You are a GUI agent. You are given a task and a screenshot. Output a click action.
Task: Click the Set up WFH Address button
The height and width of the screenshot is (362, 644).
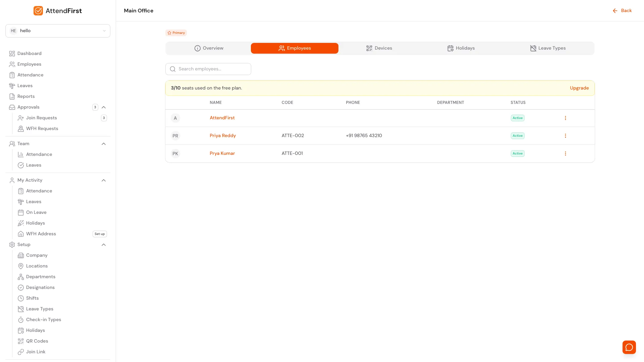(100, 234)
